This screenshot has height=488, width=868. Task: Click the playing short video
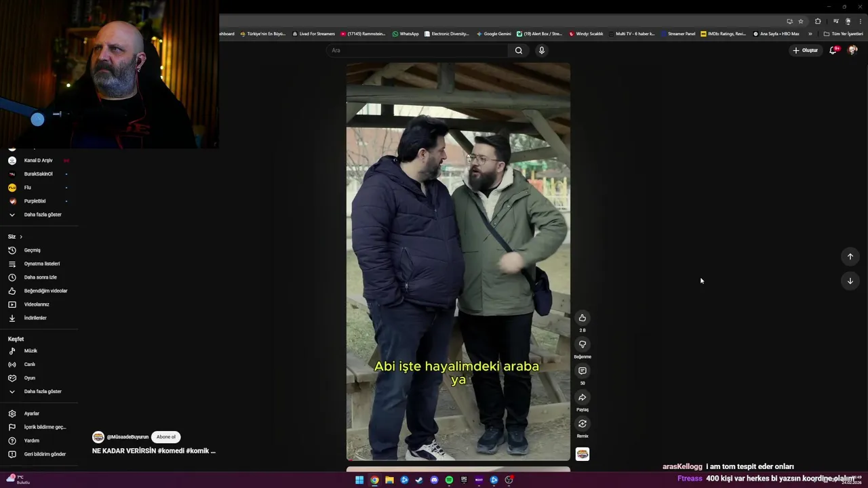click(458, 262)
